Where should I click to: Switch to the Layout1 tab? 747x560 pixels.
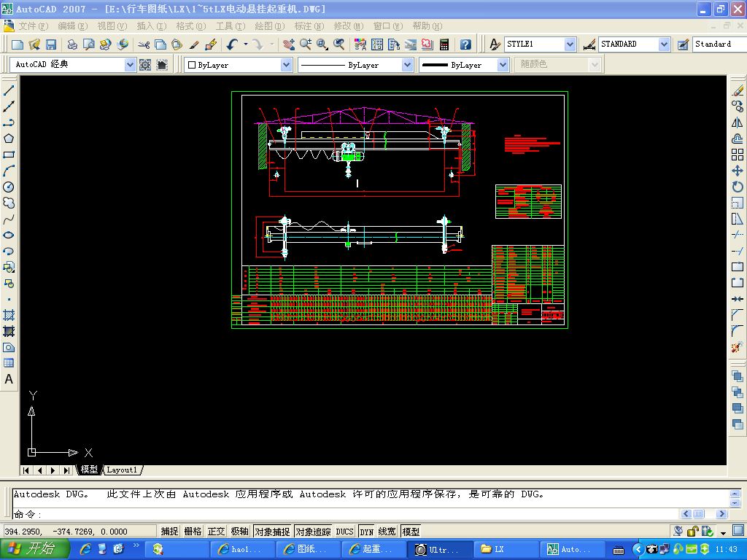click(x=122, y=470)
